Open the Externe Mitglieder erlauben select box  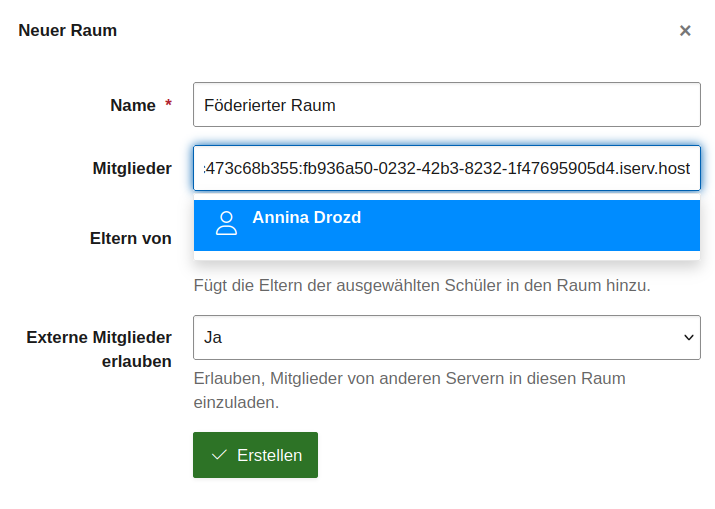pyautogui.click(x=446, y=338)
